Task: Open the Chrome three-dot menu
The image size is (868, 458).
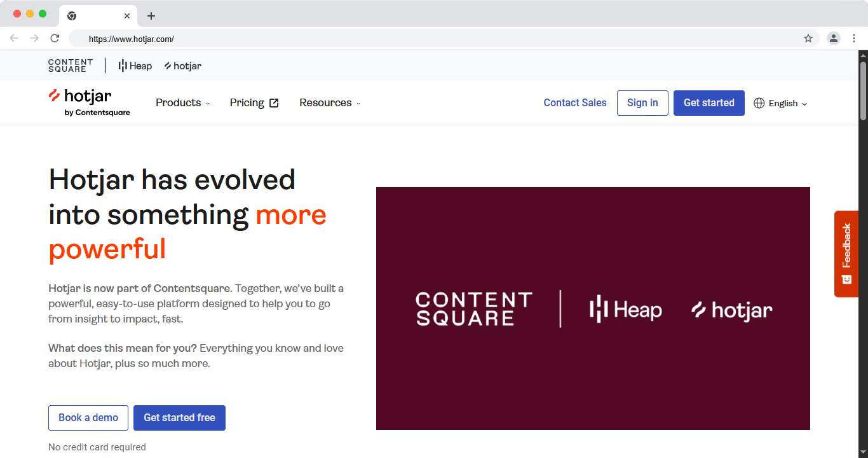Action: coord(854,38)
